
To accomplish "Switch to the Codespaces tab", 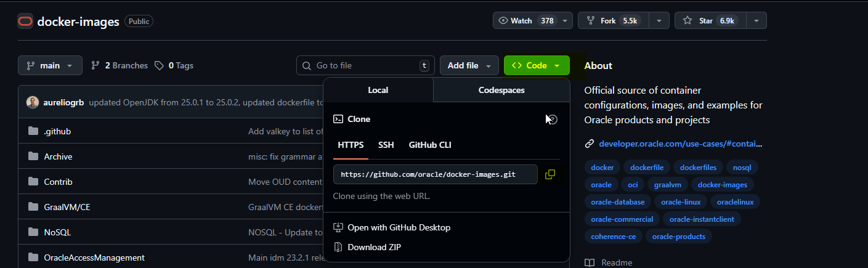I will pyautogui.click(x=501, y=90).
